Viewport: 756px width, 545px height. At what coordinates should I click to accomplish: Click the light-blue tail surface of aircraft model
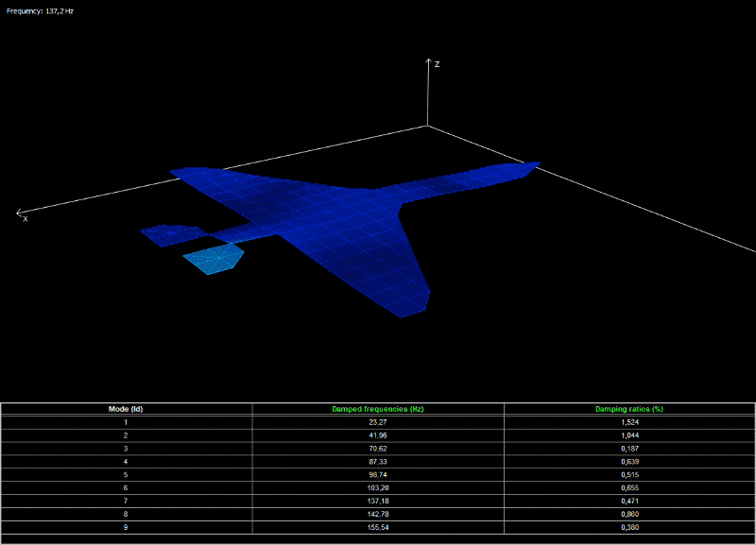(x=215, y=259)
